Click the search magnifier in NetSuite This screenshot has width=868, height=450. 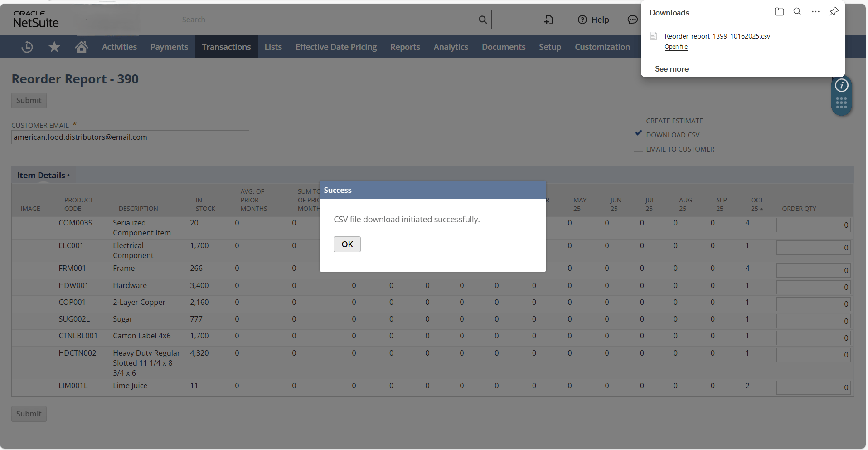(483, 20)
